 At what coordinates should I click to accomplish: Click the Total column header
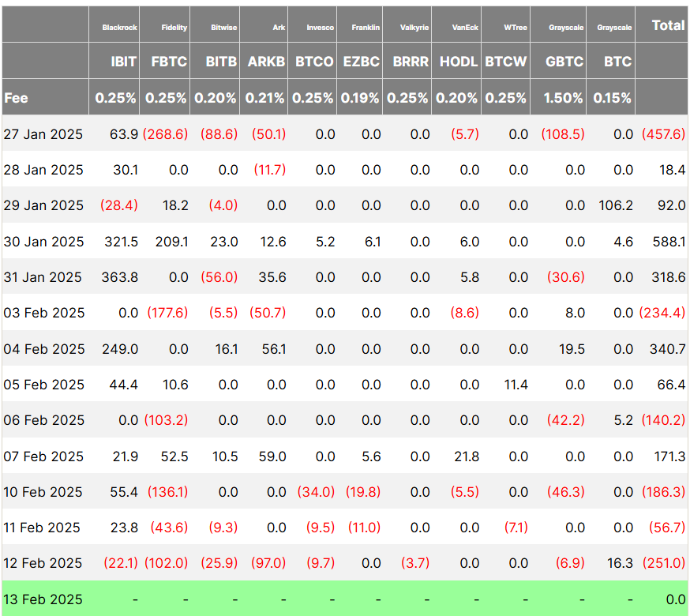pyautogui.click(x=668, y=25)
